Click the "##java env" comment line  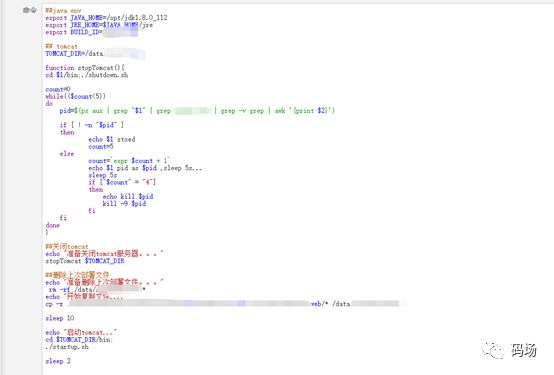[x=63, y=11]
